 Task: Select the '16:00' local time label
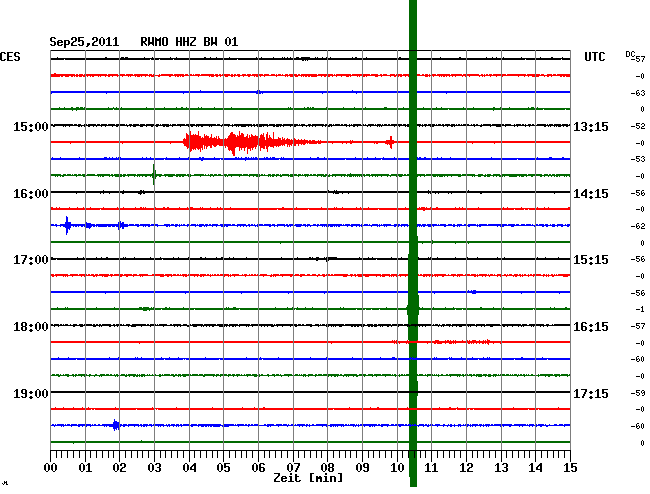(31, 194)
